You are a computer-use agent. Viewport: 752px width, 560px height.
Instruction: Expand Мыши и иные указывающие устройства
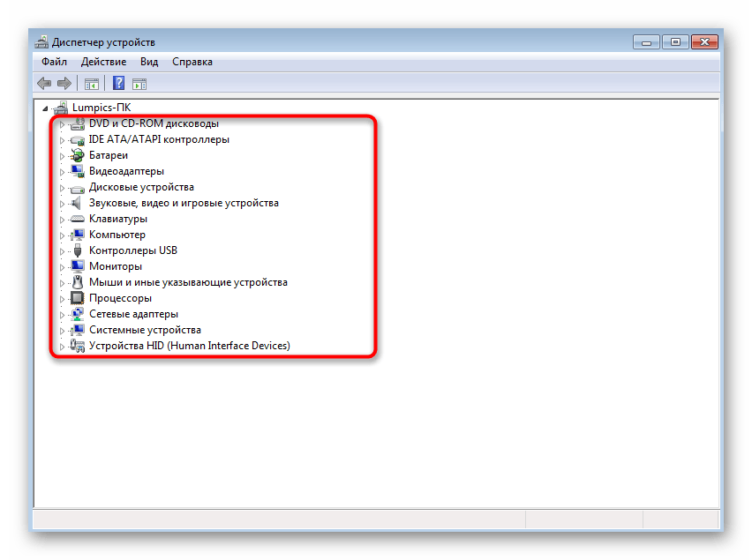coord(62,282)
